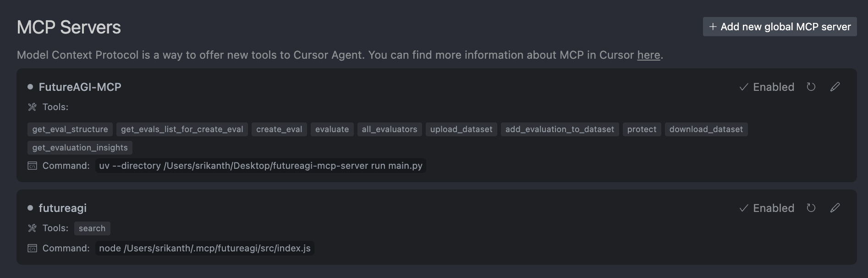The height and width of the screenshot is (278, 868).
Task: Click the tools wrench icon under futureagi
Action: 32,228
